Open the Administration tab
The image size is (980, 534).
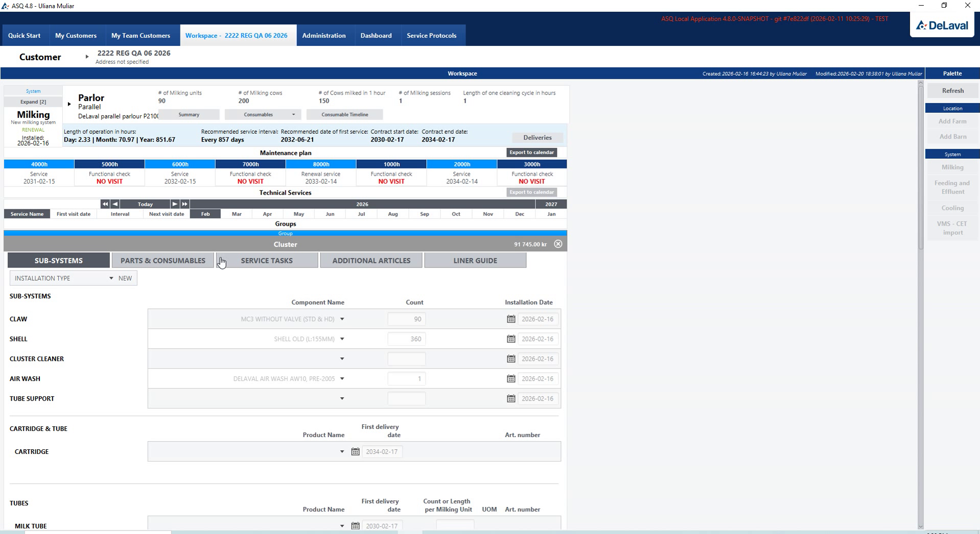pos(324,36)
